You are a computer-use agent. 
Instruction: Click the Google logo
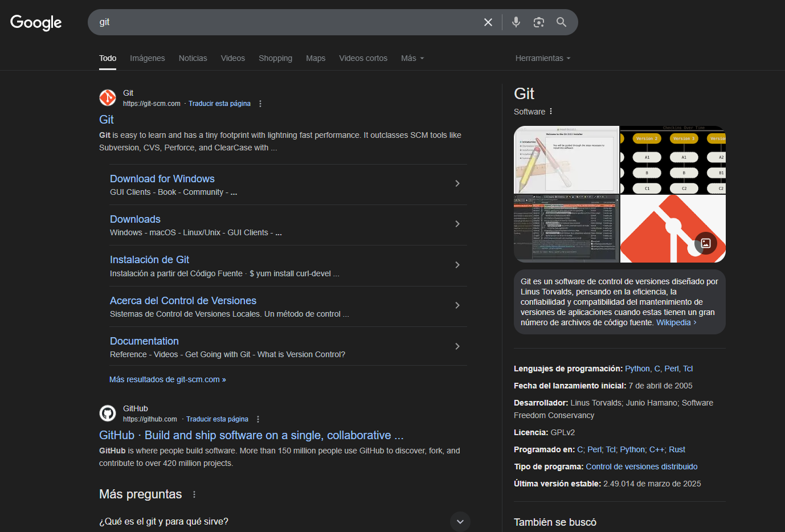tap(35, 23)
